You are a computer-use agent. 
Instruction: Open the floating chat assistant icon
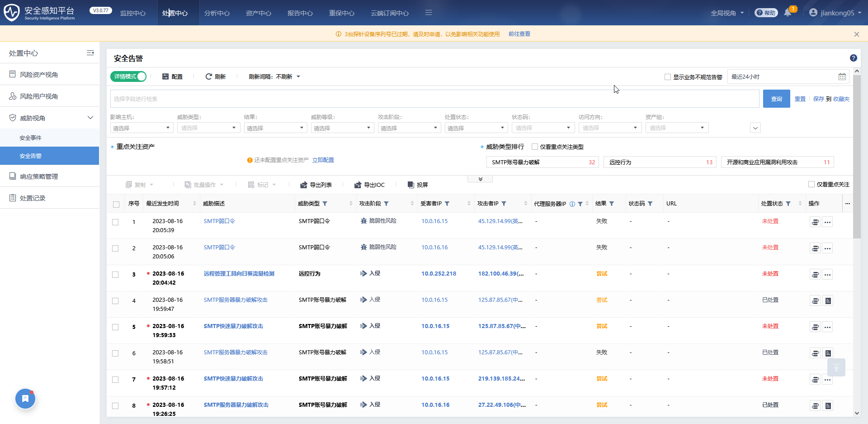point(25,399)
